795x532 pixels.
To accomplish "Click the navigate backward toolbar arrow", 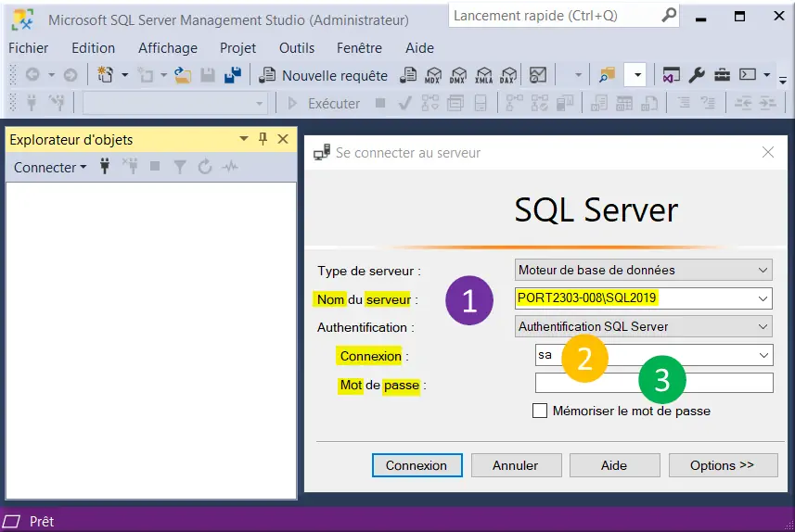I will [x=32, y=75].
